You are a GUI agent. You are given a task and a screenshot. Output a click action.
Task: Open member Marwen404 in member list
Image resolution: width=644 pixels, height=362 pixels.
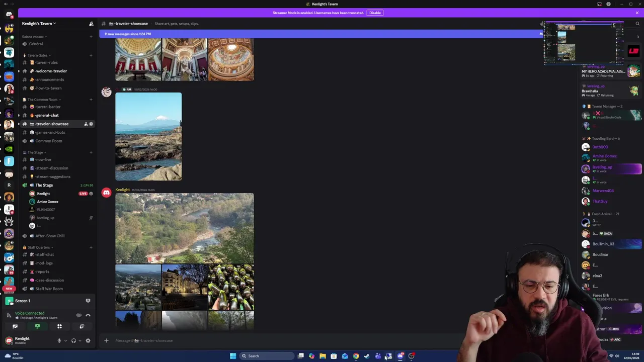[x=611, y=191]
